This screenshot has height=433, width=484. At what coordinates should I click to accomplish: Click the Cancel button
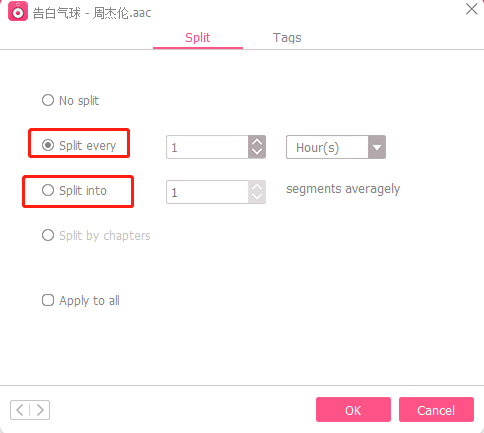coord(436,410)
